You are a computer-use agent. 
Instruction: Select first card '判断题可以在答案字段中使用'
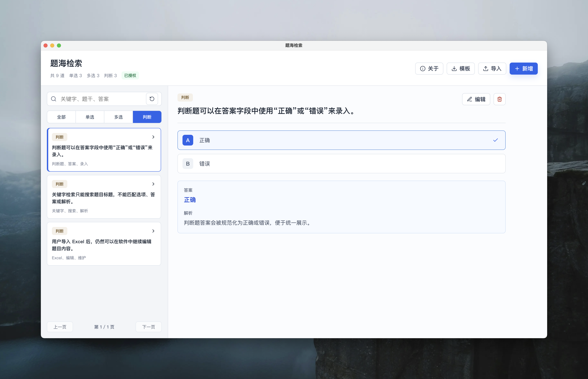pyautogui.click(x=104, y=150)
